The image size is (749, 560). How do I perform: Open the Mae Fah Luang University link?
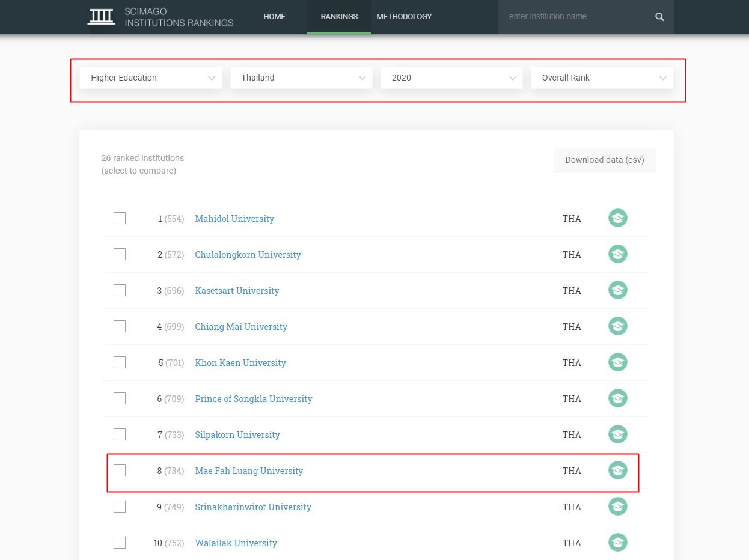[249, 471]
